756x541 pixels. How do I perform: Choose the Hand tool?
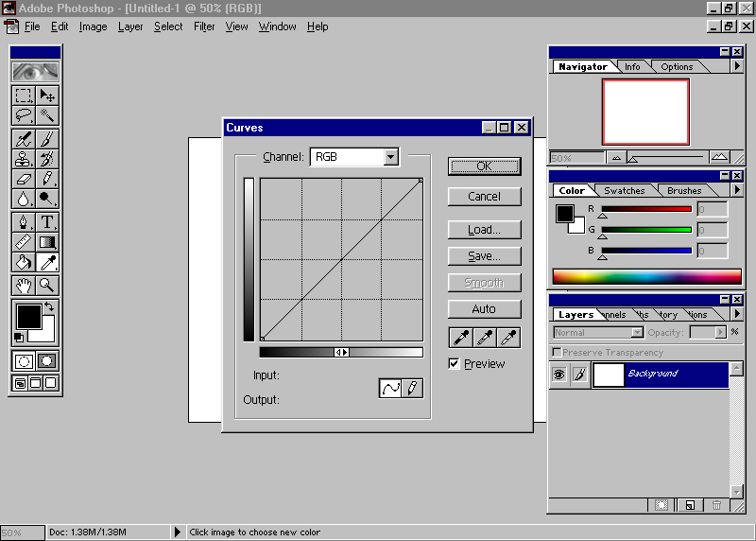tap(23, 286)
